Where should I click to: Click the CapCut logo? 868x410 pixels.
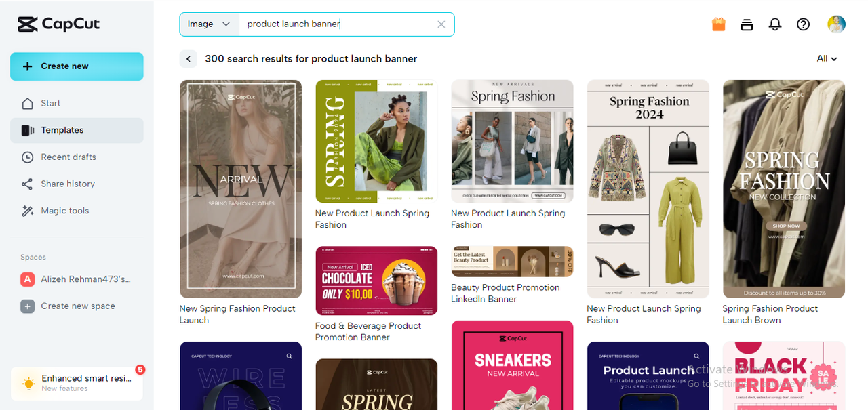click(59, 24)
